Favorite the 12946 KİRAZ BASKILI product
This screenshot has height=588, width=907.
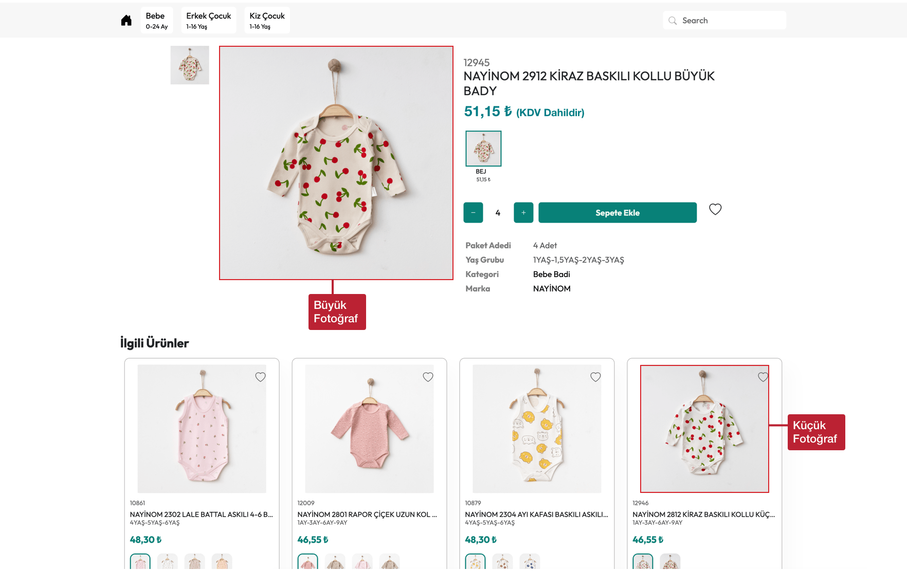763,377
